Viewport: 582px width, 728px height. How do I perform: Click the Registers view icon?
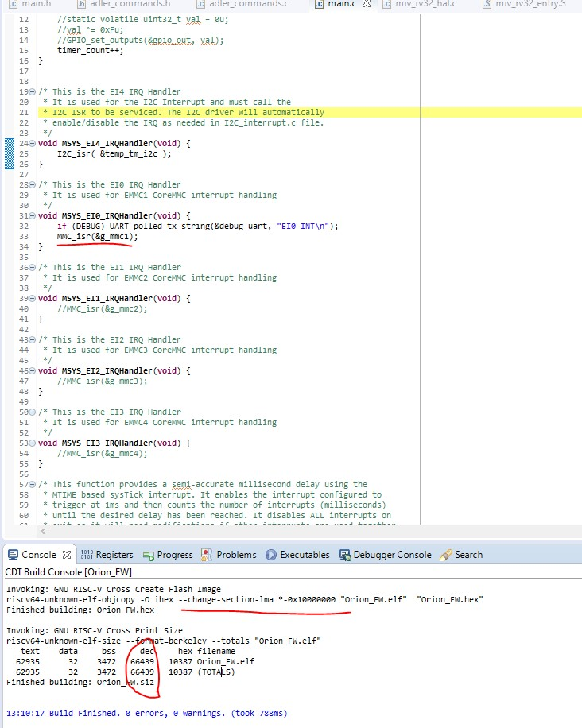(x=87, y=555)
